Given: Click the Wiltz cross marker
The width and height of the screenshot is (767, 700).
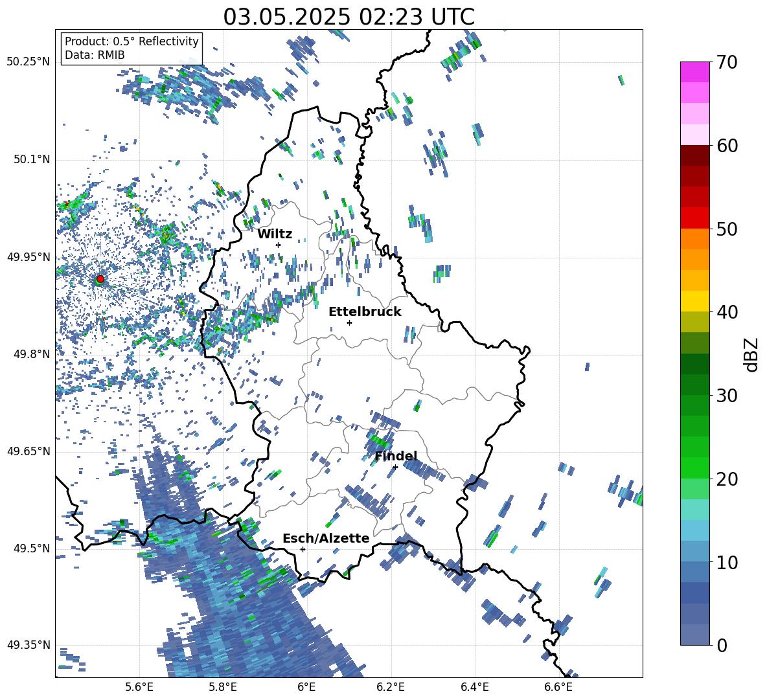Looking at the screenshot, I should pyautogui.click(x=279, y=245).
